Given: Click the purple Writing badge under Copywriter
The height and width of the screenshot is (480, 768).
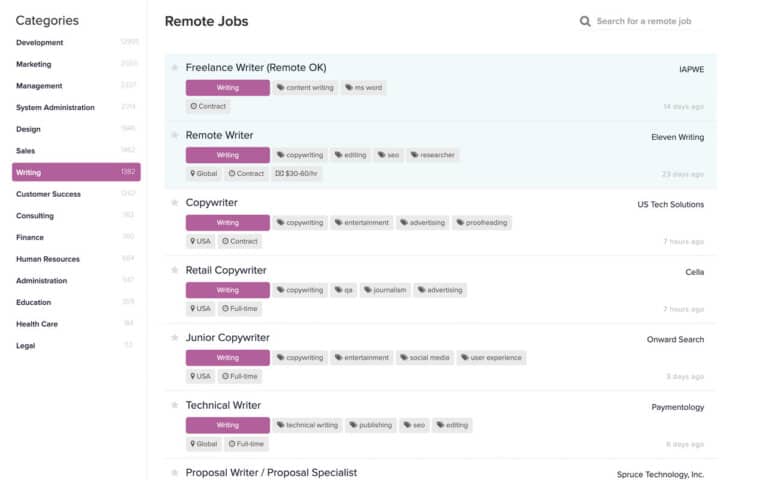Looking at the screenshot, I should click(228, 223).
